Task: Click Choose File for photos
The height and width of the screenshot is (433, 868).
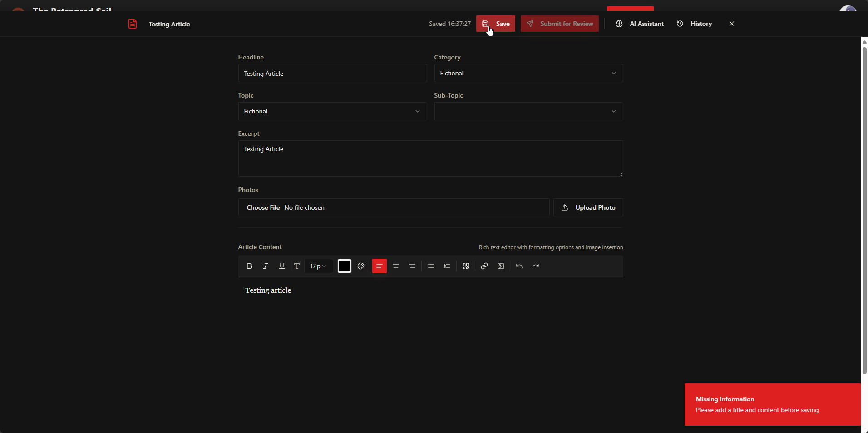Action: pos(263,207)
